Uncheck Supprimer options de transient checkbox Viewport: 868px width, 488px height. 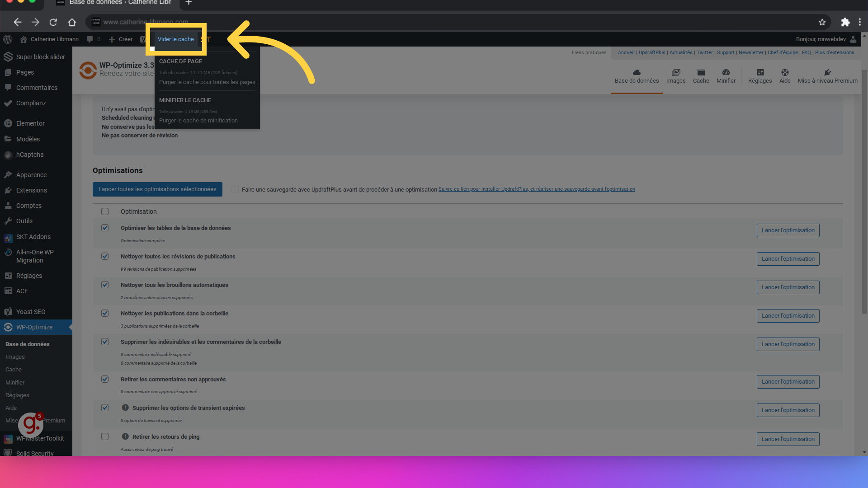[x=105, y=408]
